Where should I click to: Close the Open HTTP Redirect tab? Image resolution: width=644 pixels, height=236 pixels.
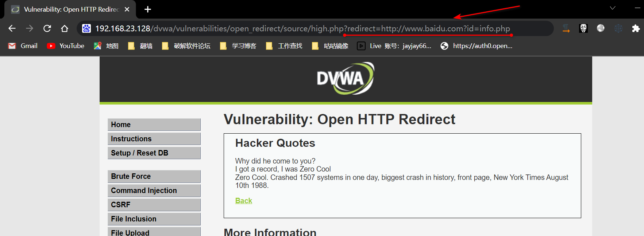click(127, 9)
